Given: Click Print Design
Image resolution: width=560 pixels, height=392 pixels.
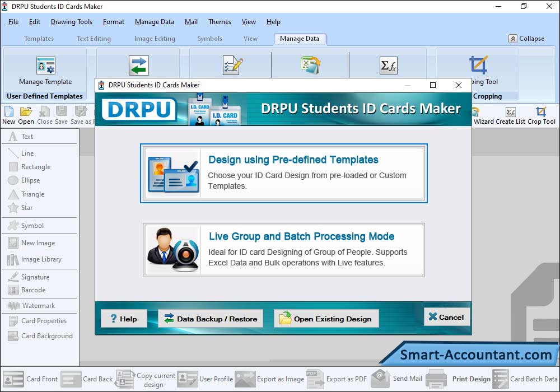Looking at the screenshot, I should point(459,379).
